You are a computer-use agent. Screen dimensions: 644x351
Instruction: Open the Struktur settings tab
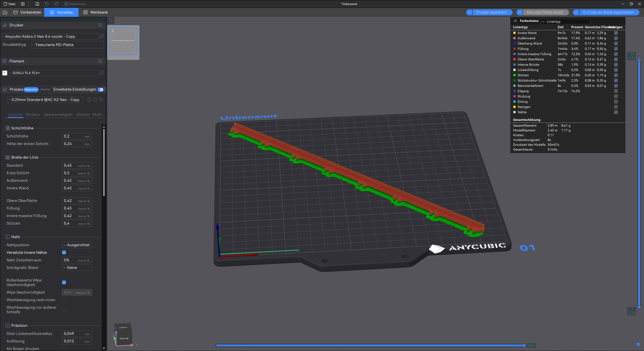33,115
